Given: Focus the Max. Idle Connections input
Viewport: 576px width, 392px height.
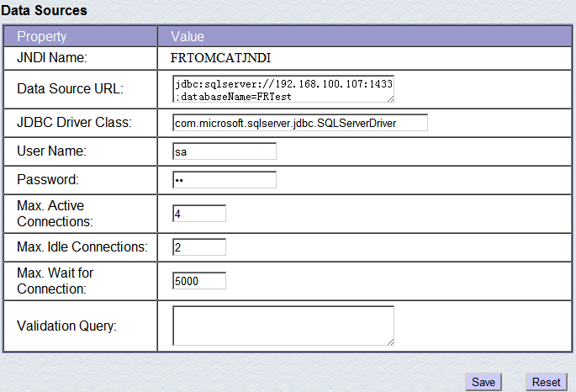Looking at the screenshot, I should 198,247.
